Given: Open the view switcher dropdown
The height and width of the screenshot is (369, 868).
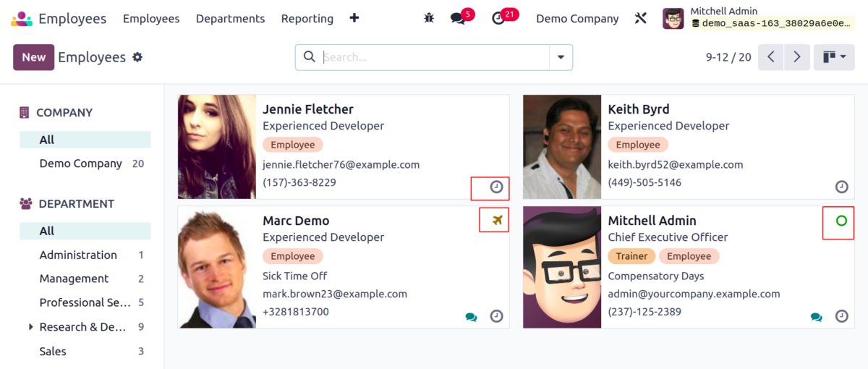Looking at the screenshot, I should pos(834,57).
